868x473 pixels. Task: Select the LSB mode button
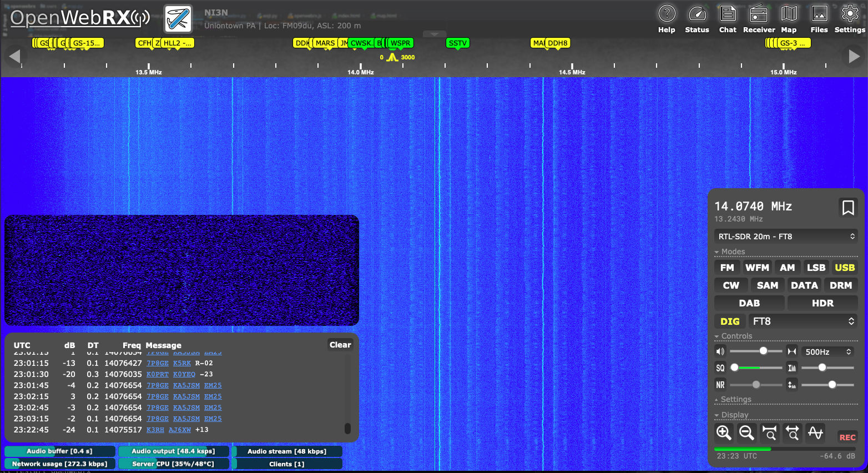pyautogui.click(x=816, y=268)
